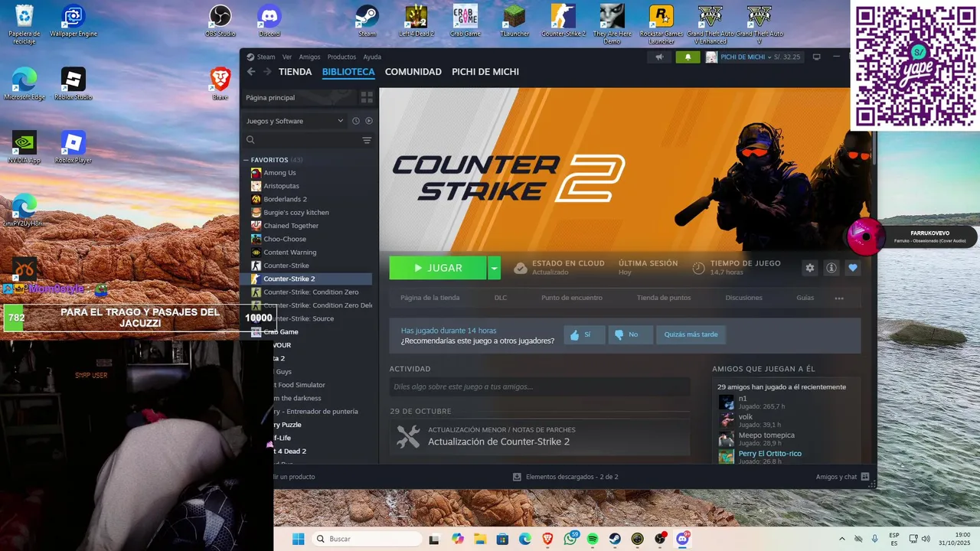Go to TIENDA tab
The height and width of the screenshot is (551, 980).
295,72
